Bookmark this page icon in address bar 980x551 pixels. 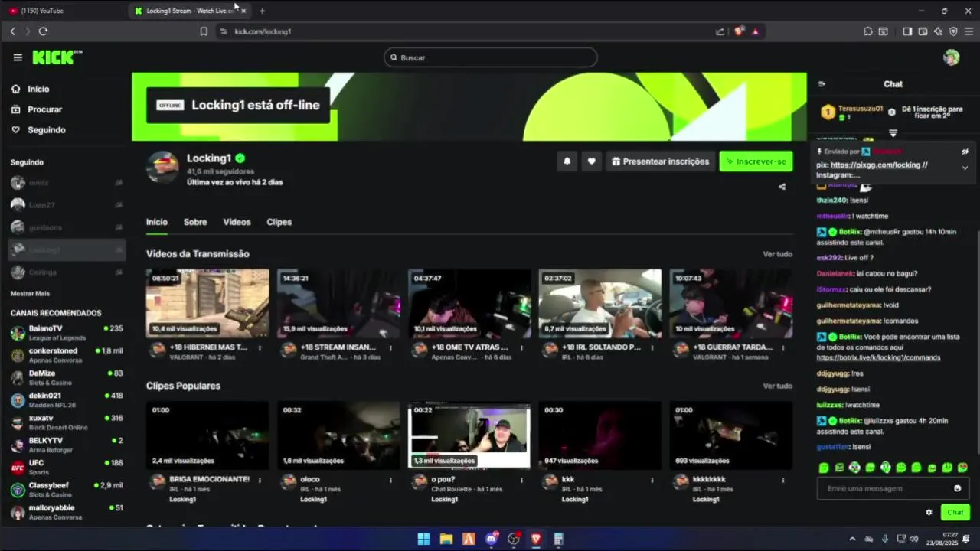click(x=204, y=31)
